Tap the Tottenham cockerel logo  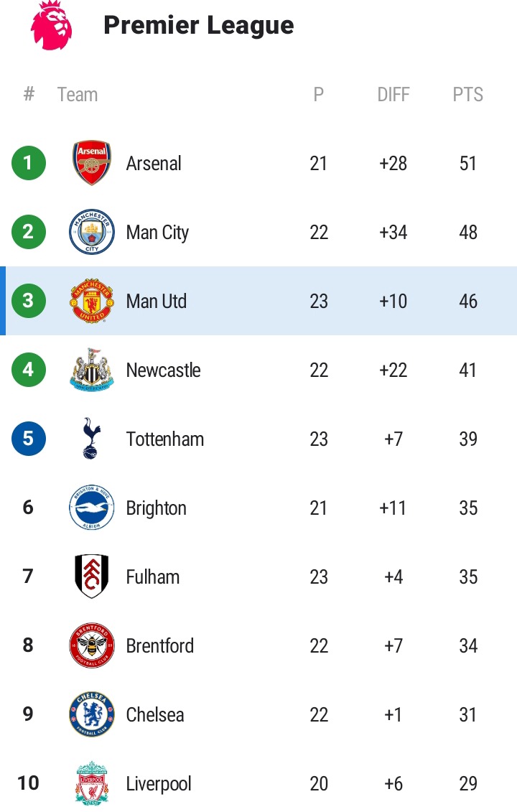point(92,439)
